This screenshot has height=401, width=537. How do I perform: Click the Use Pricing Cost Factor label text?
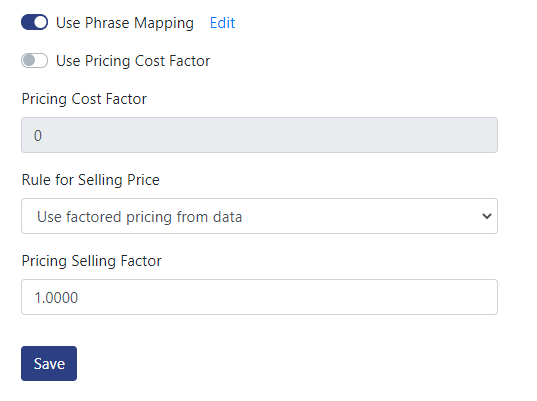[x=133, y=61]
